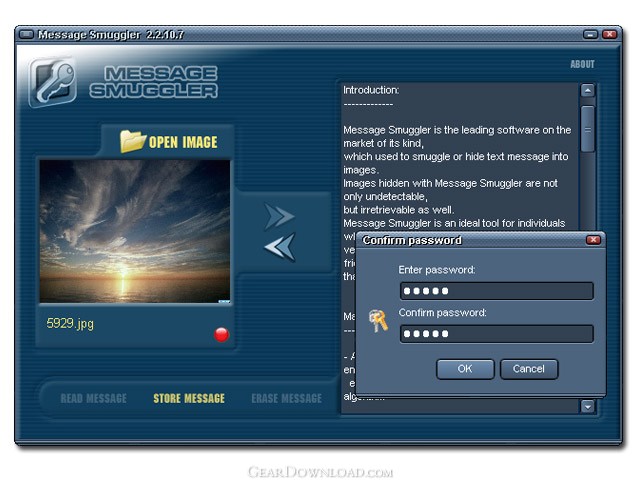Image resolution: width=640 pixels, height=480 pixels.
Task: Click the Message Smuggler key logo icon
Action: coord(53,82)
